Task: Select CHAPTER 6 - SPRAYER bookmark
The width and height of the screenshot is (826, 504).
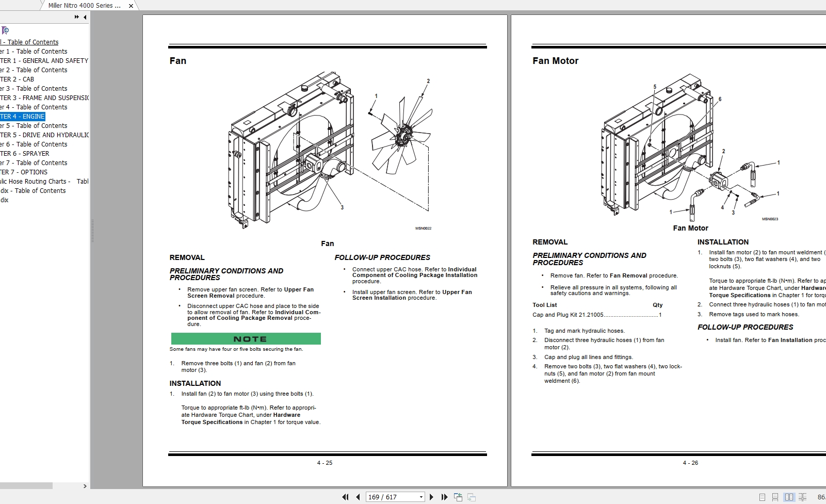Action: tap(26, 153)
